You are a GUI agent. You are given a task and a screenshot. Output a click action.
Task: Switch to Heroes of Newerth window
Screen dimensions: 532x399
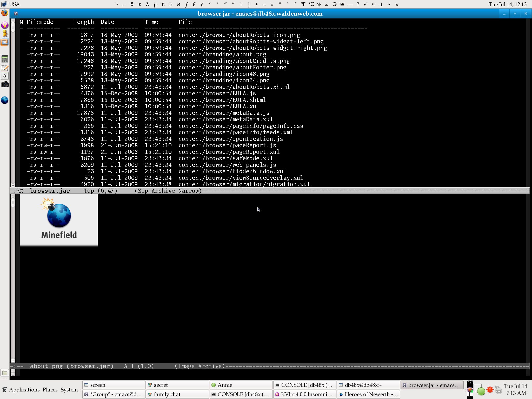(x=368, y=394)
